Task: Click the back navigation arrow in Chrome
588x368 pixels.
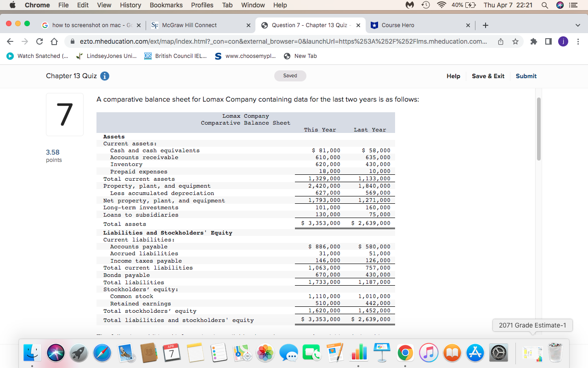Action: [x=10, y=41]
